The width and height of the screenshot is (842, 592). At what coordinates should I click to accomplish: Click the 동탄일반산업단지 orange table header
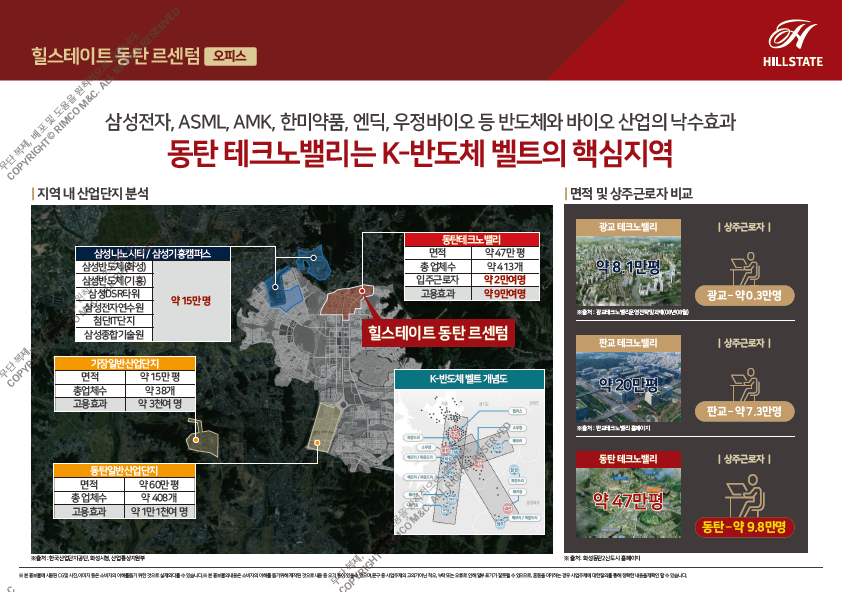[124, 471]
